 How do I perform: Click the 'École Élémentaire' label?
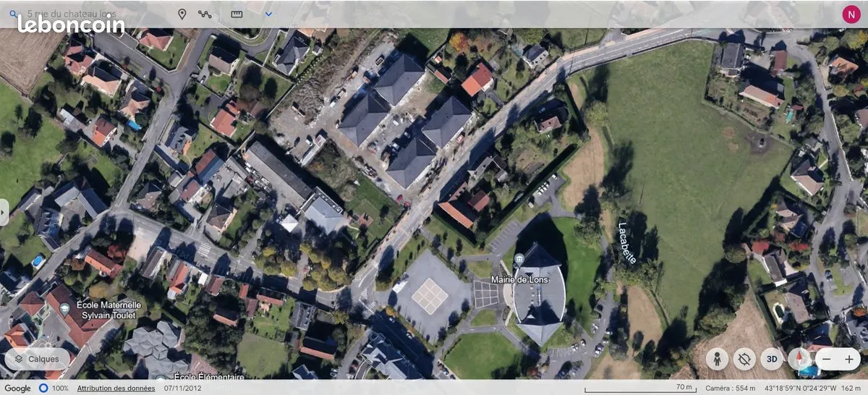(x=209, y=377)
